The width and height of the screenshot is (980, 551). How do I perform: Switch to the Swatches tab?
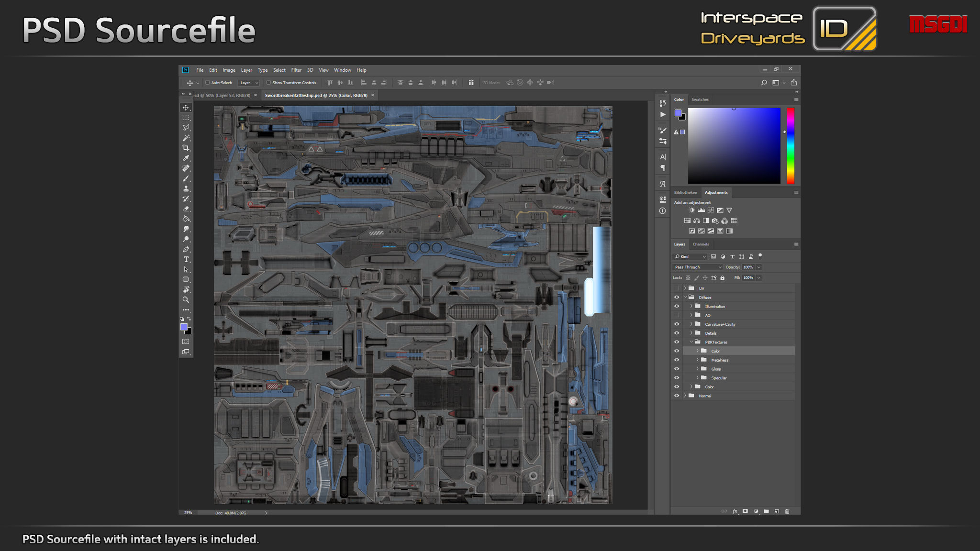click(700, 99)
